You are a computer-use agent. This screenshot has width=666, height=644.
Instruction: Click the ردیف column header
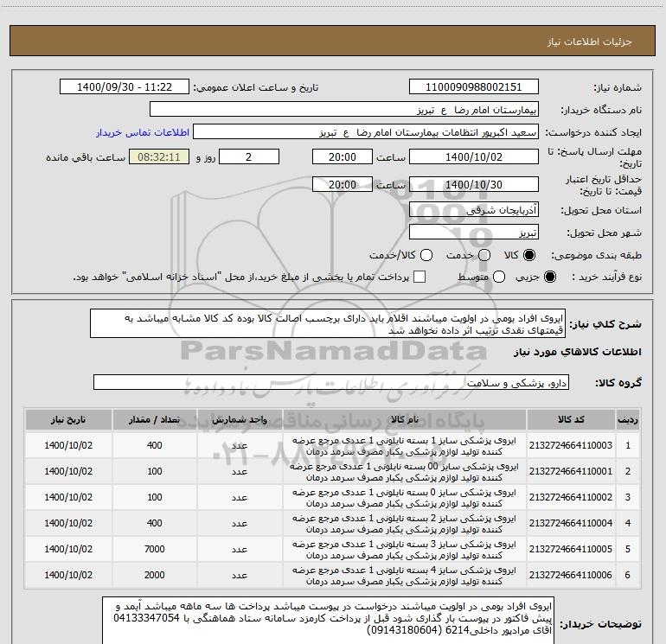[628, 420]
